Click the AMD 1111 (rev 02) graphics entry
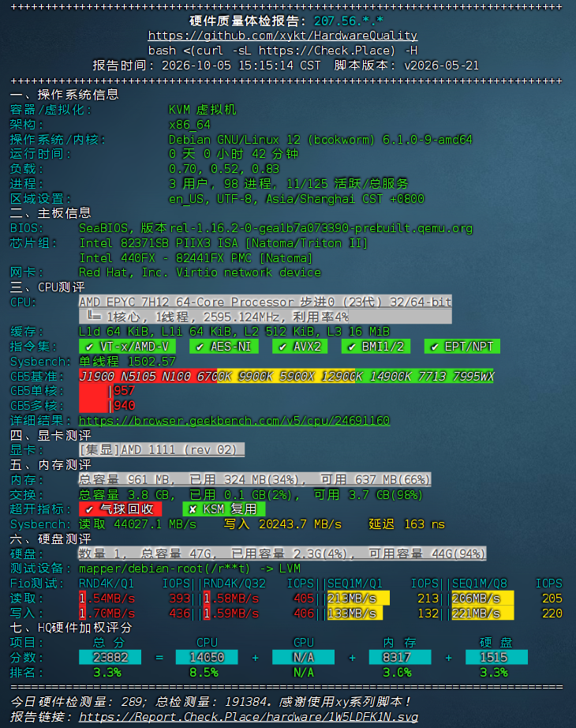The width and height of the screenshot is (576, 728). click(x=162, y=450)
